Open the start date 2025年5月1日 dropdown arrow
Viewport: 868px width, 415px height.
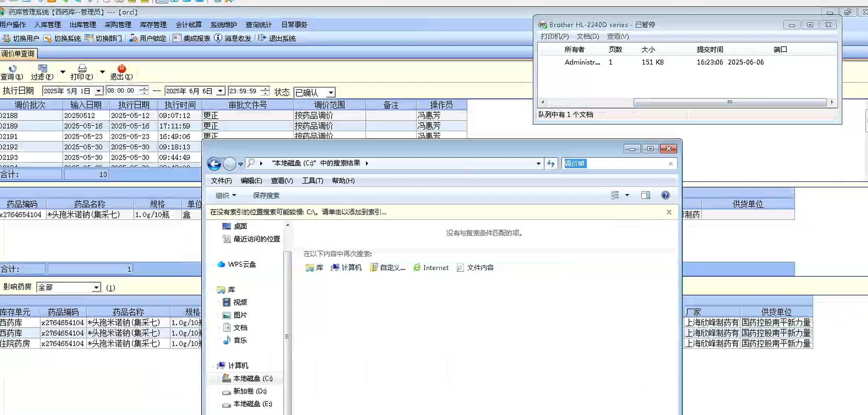click(98, 91)
